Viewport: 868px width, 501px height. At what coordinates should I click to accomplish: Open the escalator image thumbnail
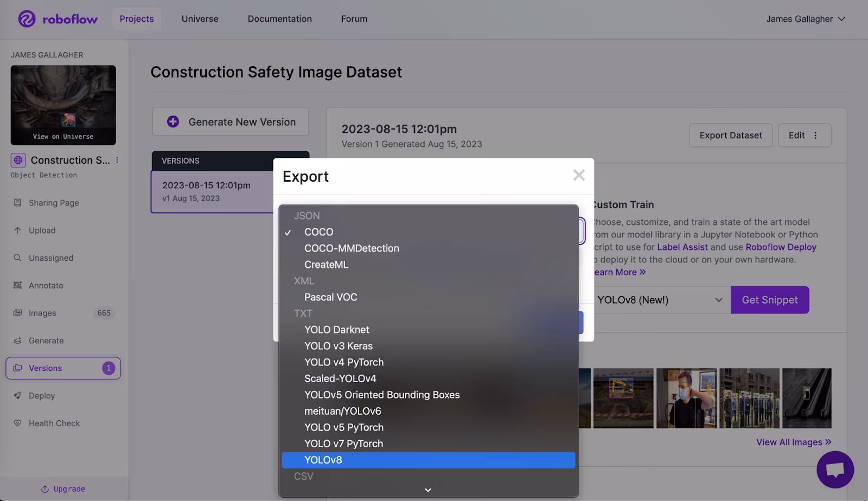[807, 399]
